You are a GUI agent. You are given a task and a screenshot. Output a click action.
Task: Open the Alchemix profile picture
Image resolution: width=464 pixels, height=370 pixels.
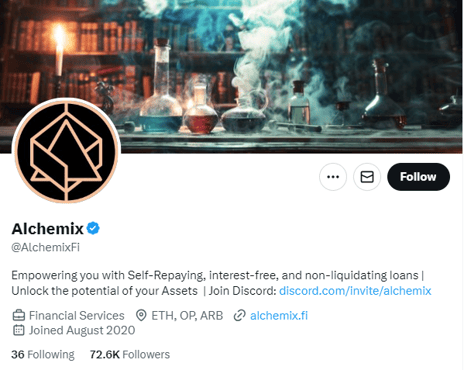tap(66, 151)
